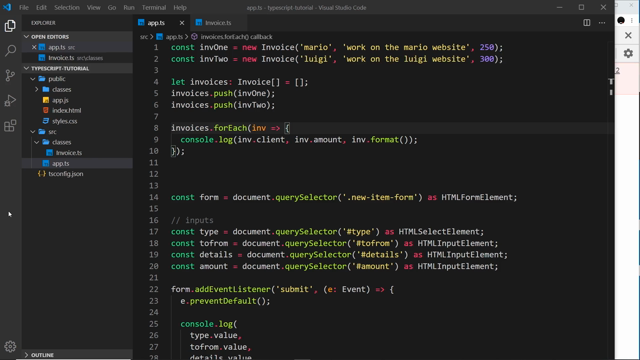640x360 pixels.
Task: Open the Selection menu
Action: pyautogui.click(x=67, y=7)
